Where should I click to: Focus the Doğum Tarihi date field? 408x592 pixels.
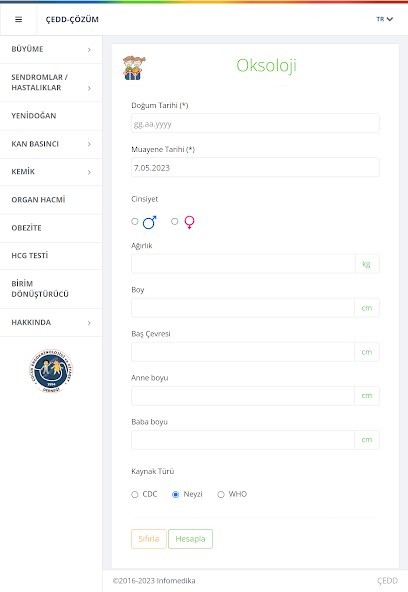click(255, 123)
